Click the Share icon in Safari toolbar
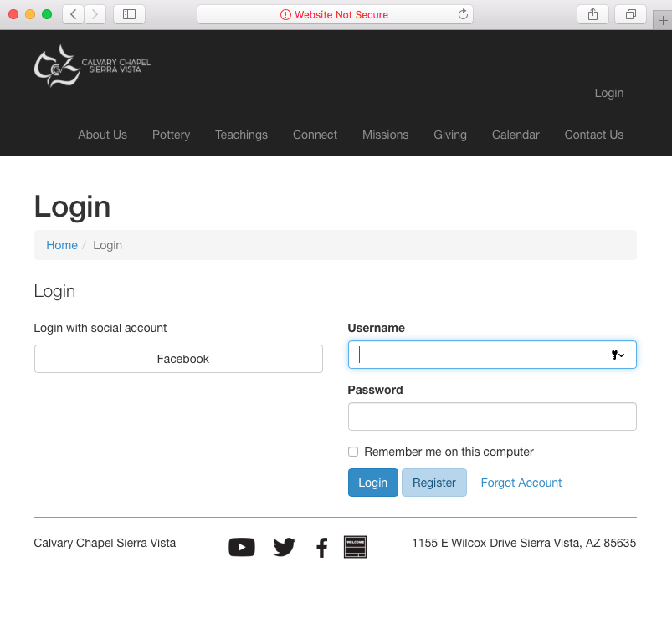The image size is (672, 618). pos(592,14)
